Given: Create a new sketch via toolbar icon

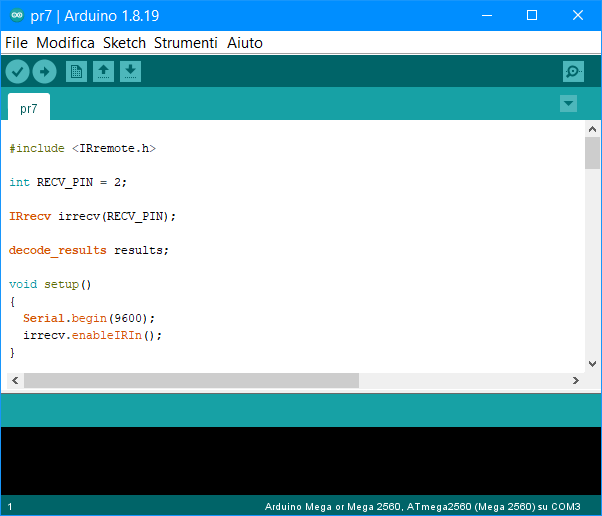Looking at the screenshot, I should click(76, 71).
